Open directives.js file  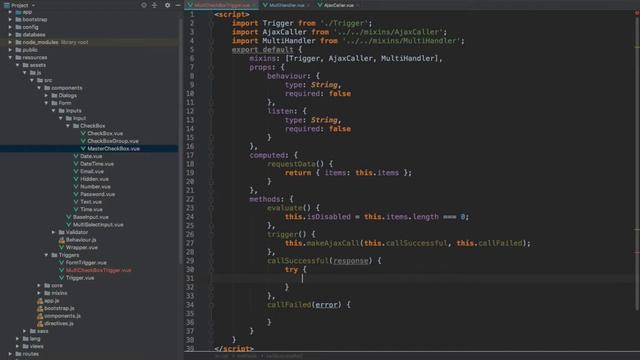click(x=59, y=324)
